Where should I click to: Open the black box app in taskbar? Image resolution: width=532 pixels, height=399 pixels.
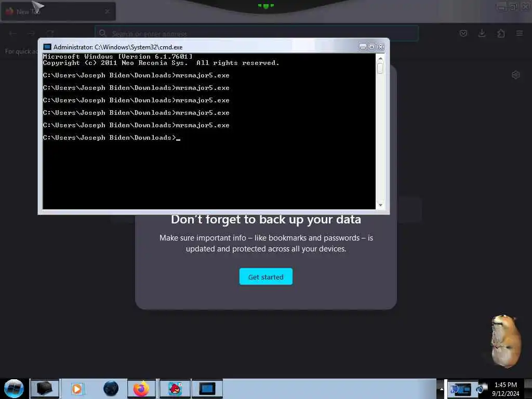(45, 389)
